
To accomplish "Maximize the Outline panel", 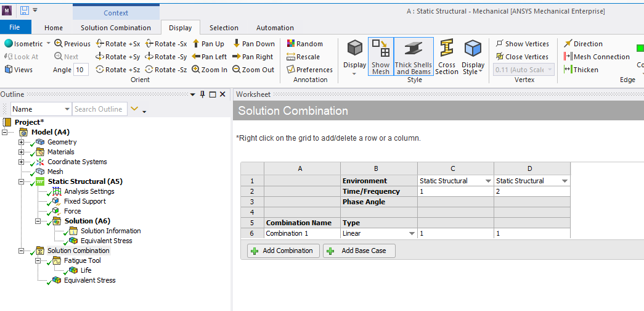I will 213,94.
